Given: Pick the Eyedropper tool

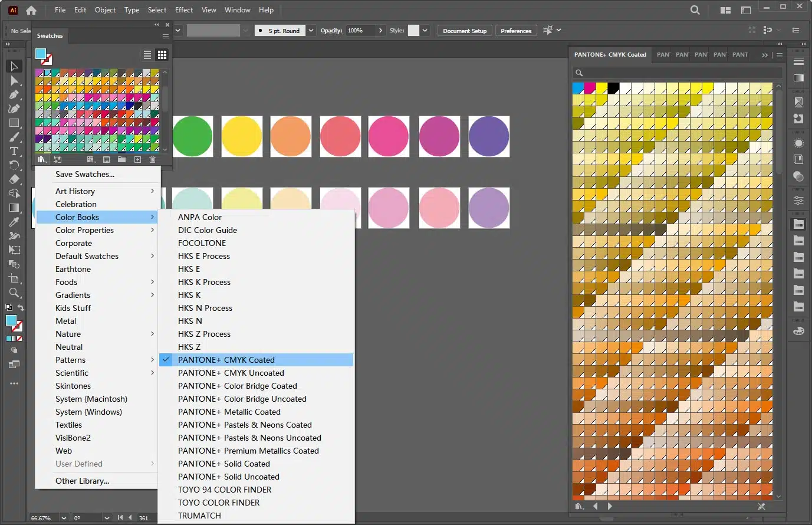Looking at the screenshot, I should tap(14, 222).
